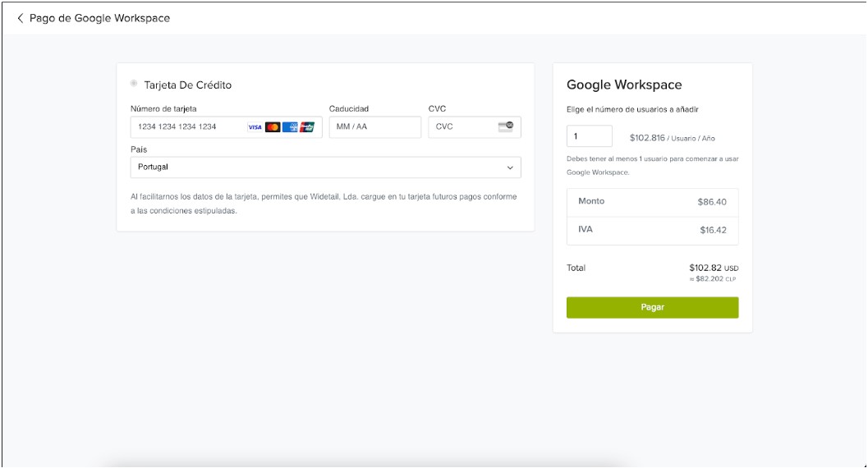Image resolution: width=868 pixels, height=468 pixels.
Task: Click the Visa card logo
Action: pyautogui.click(x=255, y=127)
